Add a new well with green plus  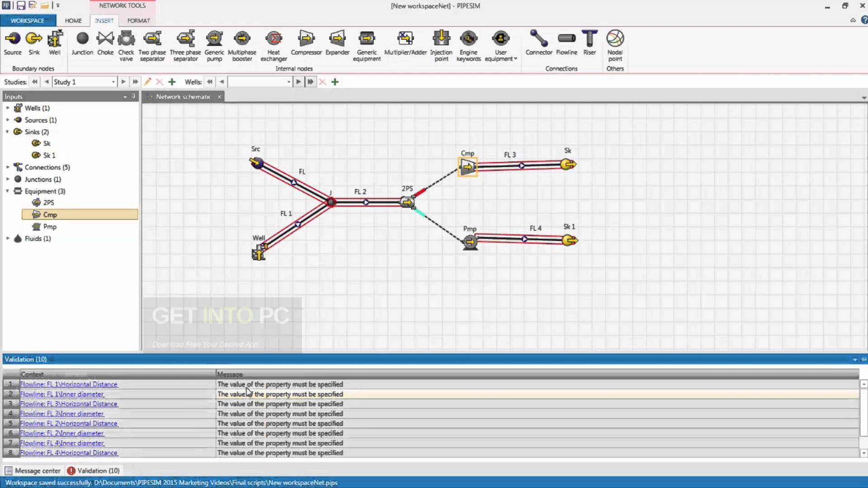(335, 82)
